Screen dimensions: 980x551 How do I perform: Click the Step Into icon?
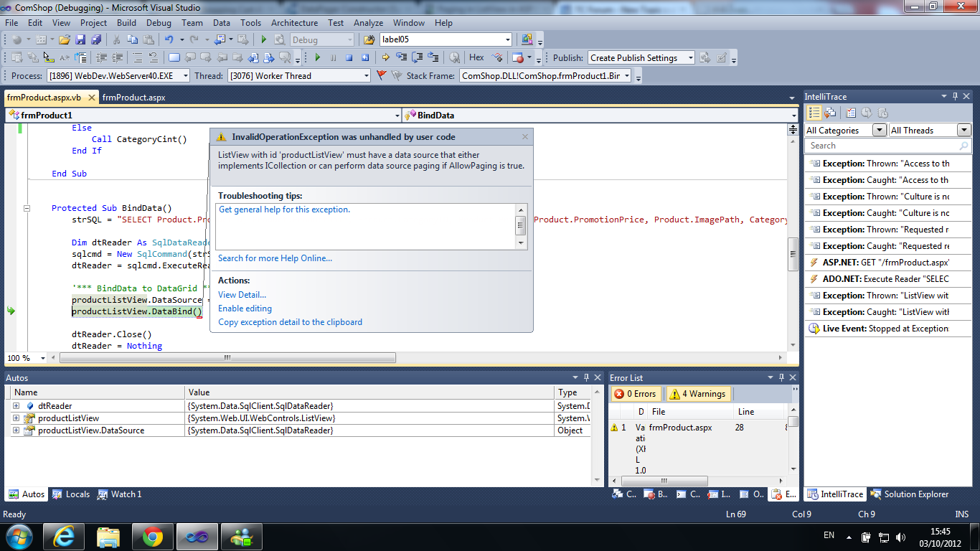coord(401,58)
